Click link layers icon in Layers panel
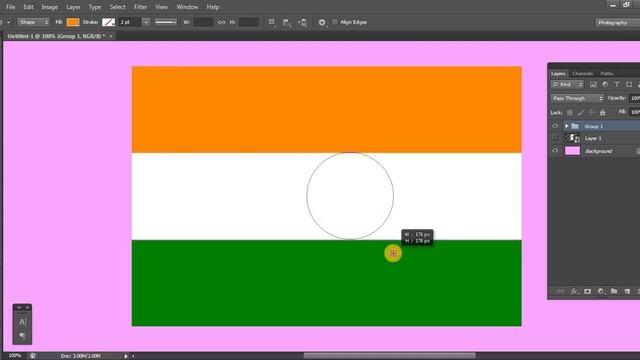 (560, 291)
